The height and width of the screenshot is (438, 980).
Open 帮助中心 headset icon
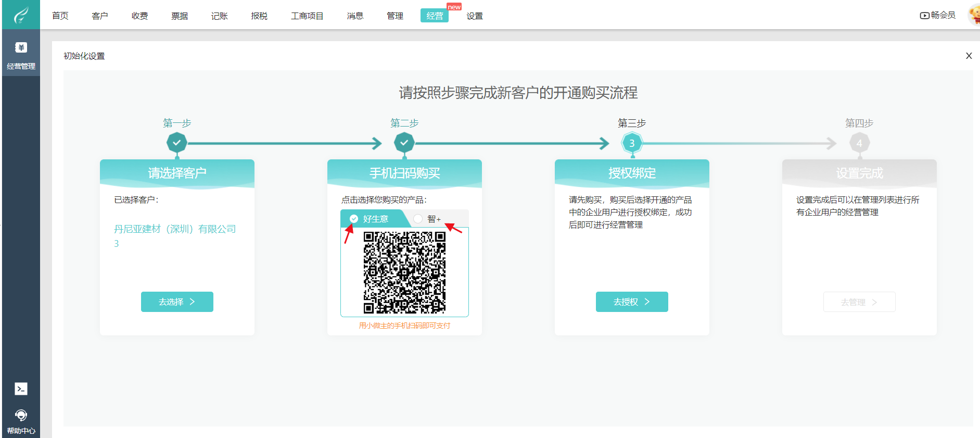pos(21,416)
